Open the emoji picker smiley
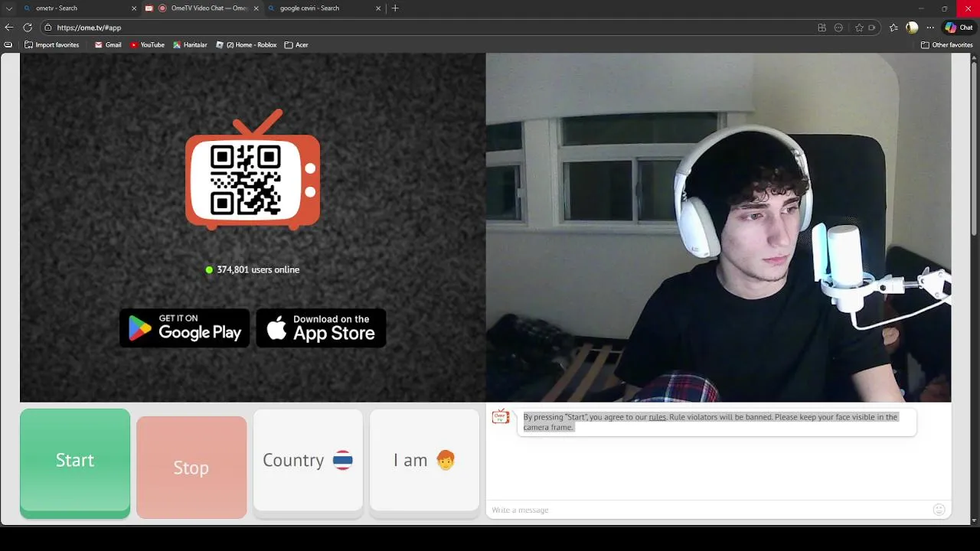 [x=939, y=510]
